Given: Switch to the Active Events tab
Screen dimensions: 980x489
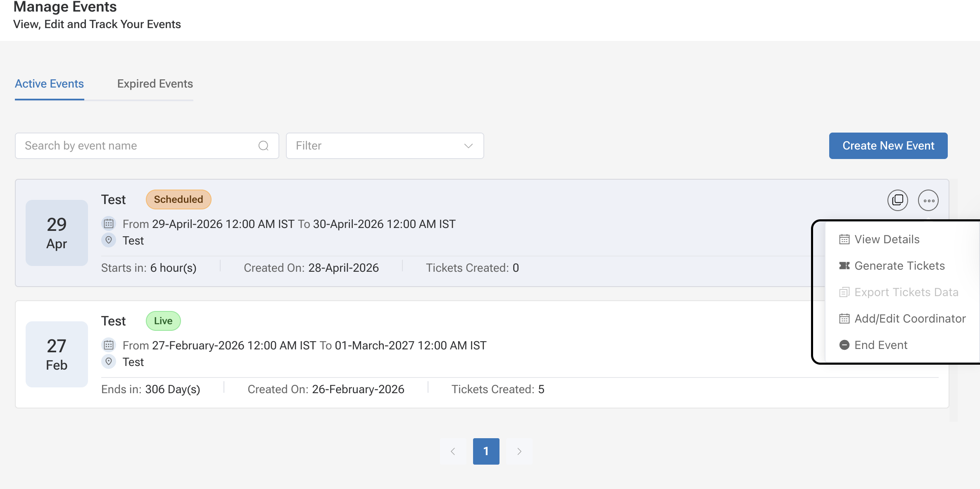Looking at the screenshot, I should point(49,84).
